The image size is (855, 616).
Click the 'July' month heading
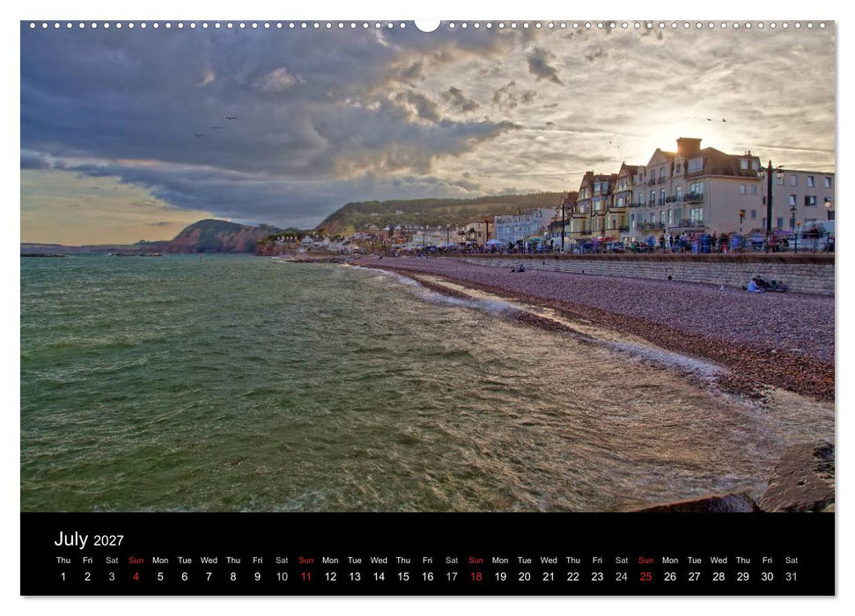tap(71, 539)
